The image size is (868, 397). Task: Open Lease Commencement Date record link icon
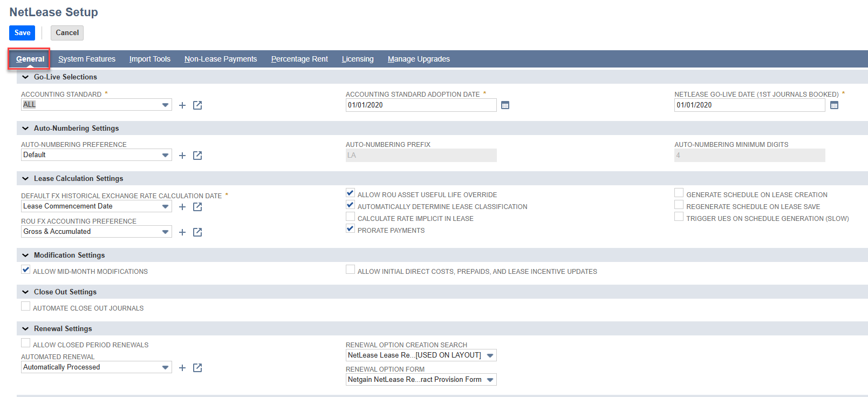[197, 207]
